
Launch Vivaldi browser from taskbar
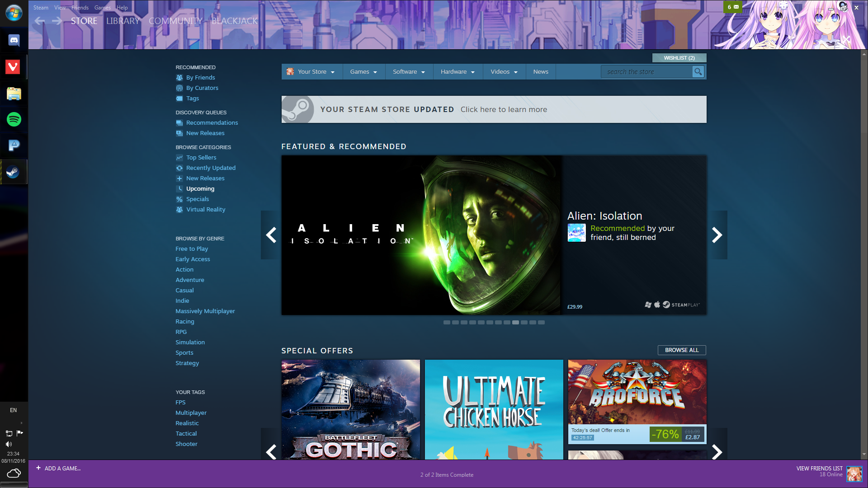[x=13, y=67]
